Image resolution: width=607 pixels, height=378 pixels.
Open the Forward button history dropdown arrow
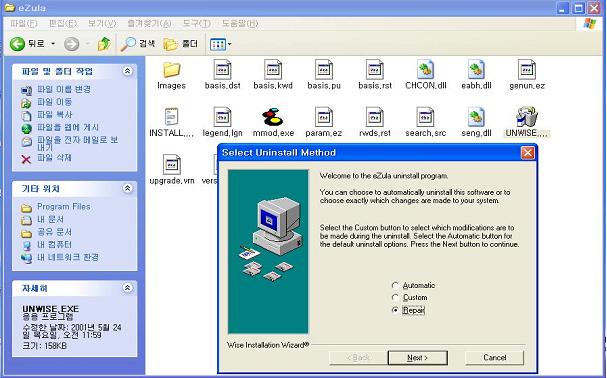(87, 44)
